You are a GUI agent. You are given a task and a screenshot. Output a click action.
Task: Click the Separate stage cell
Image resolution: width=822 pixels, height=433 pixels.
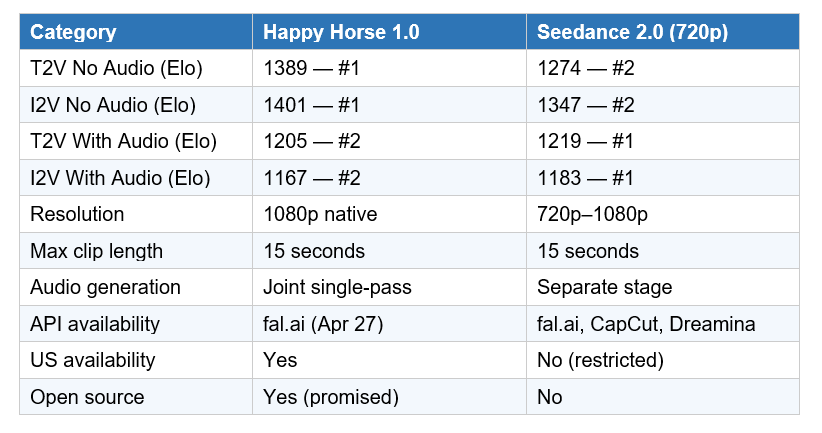(604, 287)
